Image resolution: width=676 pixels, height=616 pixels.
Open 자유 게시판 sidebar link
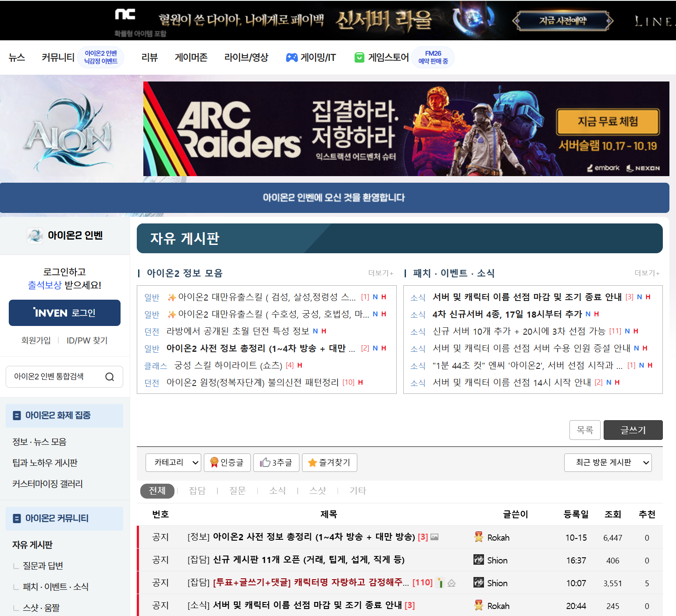[32, 545]
